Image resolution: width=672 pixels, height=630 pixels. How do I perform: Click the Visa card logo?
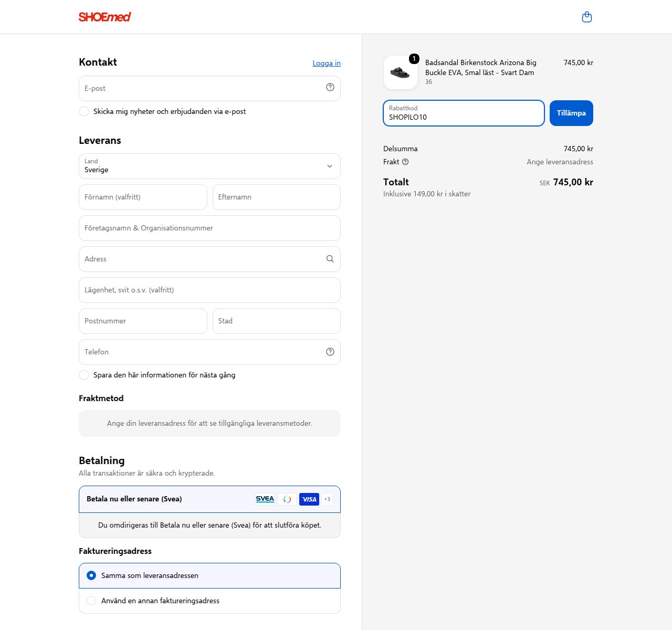(309, 499)
